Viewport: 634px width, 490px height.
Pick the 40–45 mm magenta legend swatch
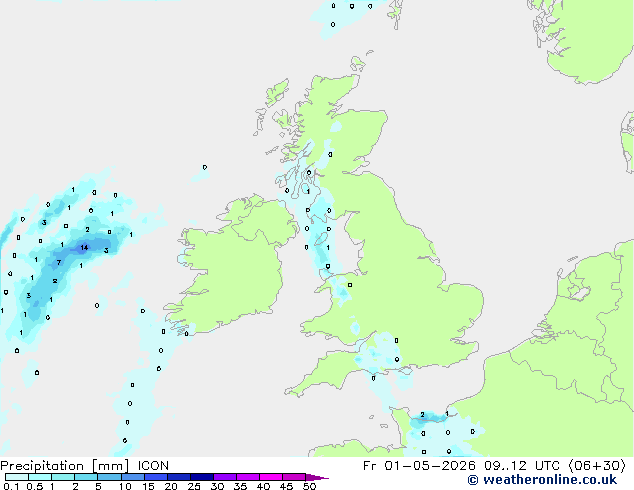click(271, 477)
